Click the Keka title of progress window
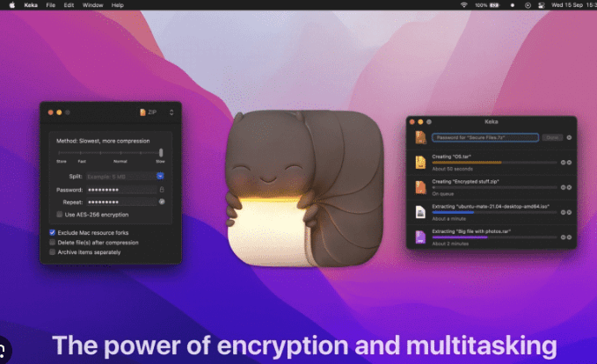 coord(491,122)
